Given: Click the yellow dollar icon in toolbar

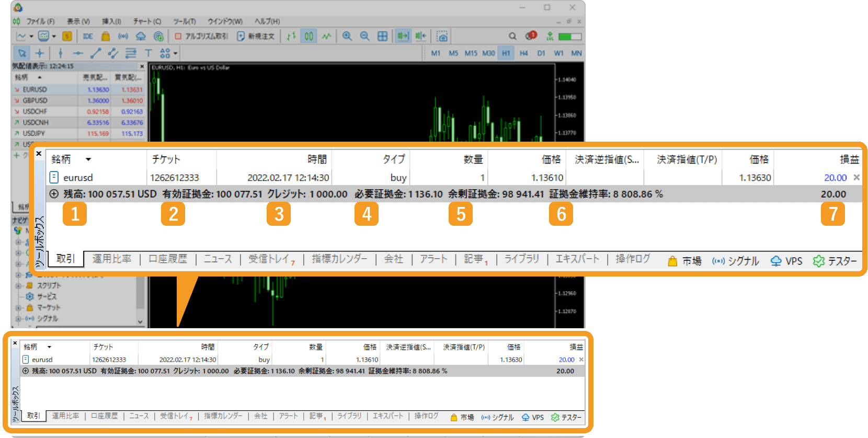Looking at the screenshot, I should point(67,36).
